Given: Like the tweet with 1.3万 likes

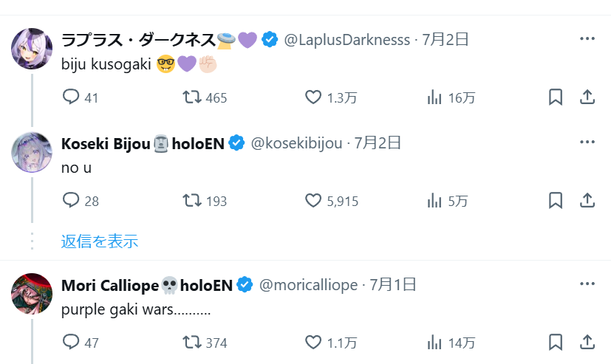Looking at the screenshot, I should 314,97.
